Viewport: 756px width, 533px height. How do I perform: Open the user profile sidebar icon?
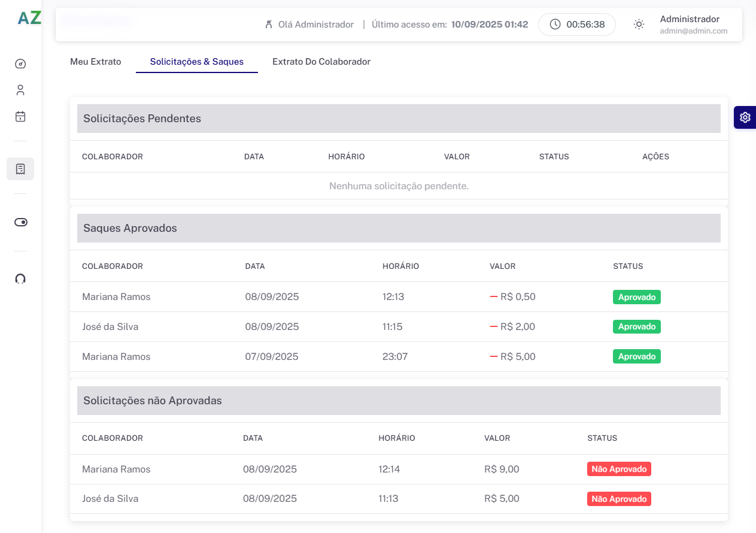pyautogui.click(x=20, y=90)
